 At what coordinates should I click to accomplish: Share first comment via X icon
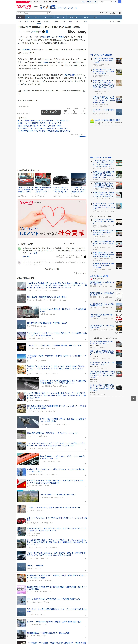85,257
